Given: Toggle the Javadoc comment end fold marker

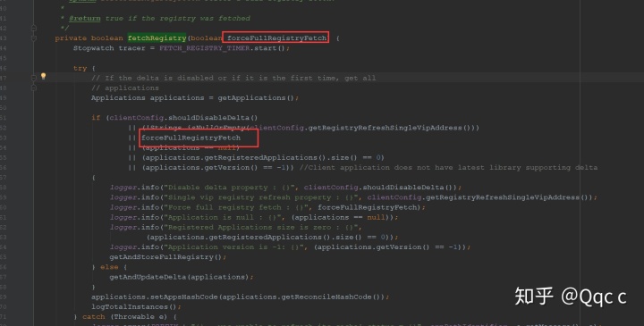Looking at the screenshot, I should click(x=34, y=28).
